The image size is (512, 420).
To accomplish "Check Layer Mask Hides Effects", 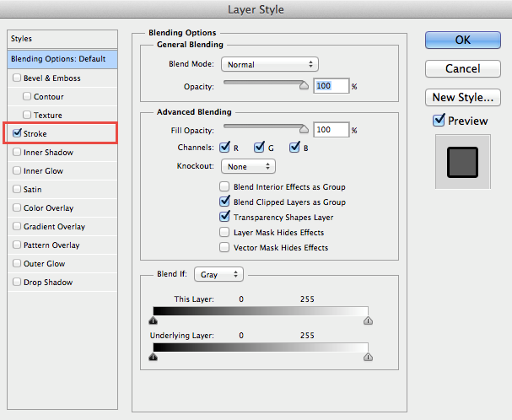I will [x=224, y=232].
